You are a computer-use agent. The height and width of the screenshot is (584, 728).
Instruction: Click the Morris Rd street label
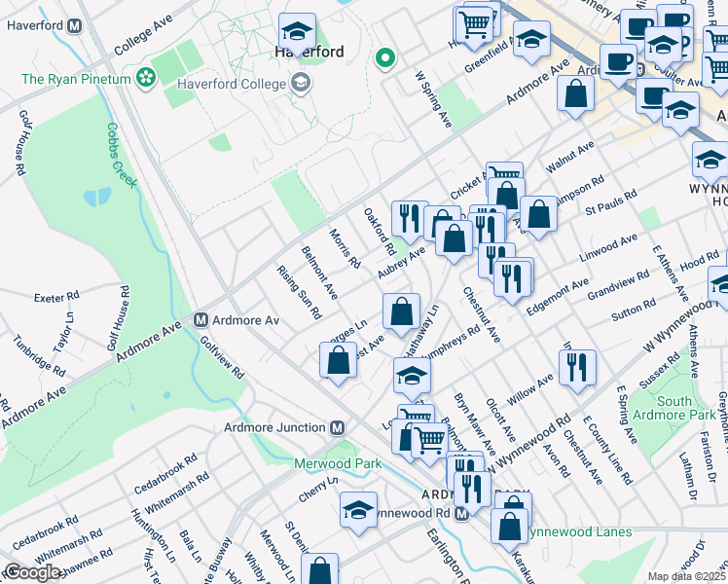click(x=345, y=248)
